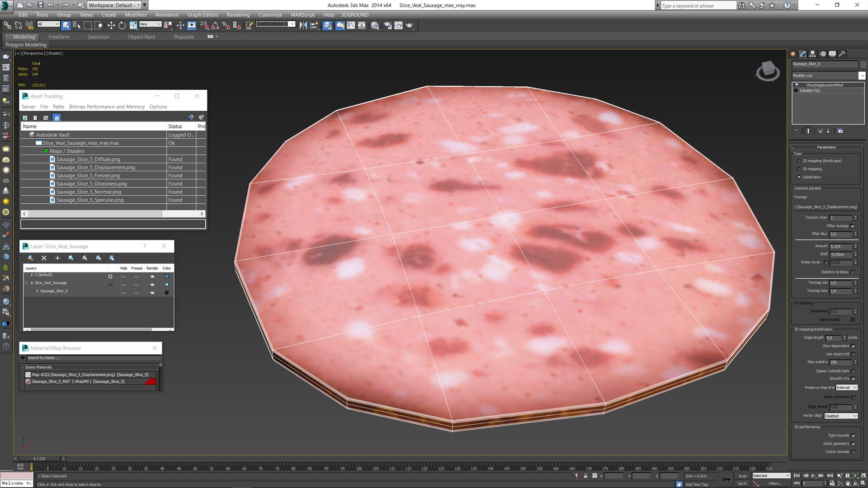Screen dimensions: 868x488
Task: Click Configure Modifier Sets icon
Action: pyautogui.click(x=840, y=131)
